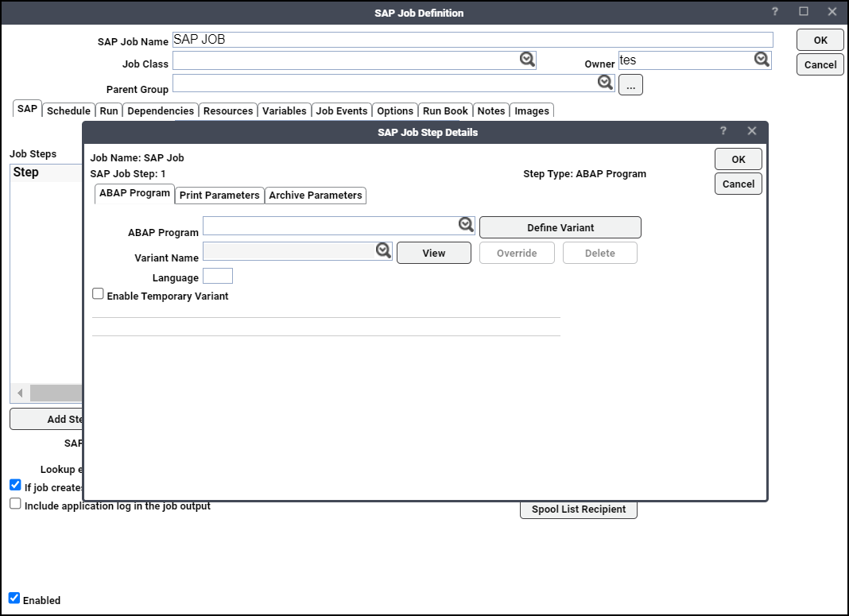Open the Job Events tab
The image size is (849, 616).
point(342,110)
